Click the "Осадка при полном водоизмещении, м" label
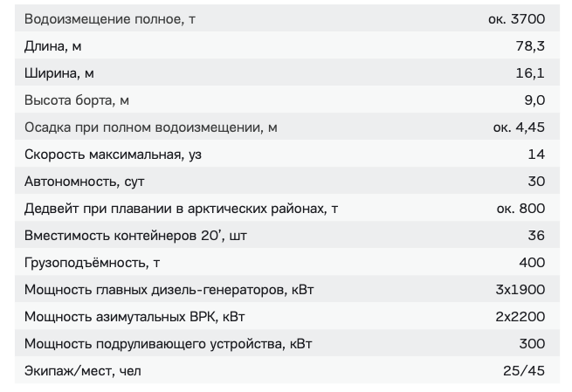Viewport: 572px width, 392px height. [x=150, y=127]
